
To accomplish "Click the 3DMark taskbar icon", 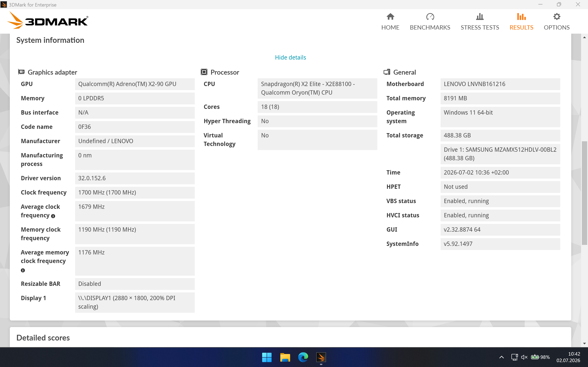I will (x=321, y=357).
